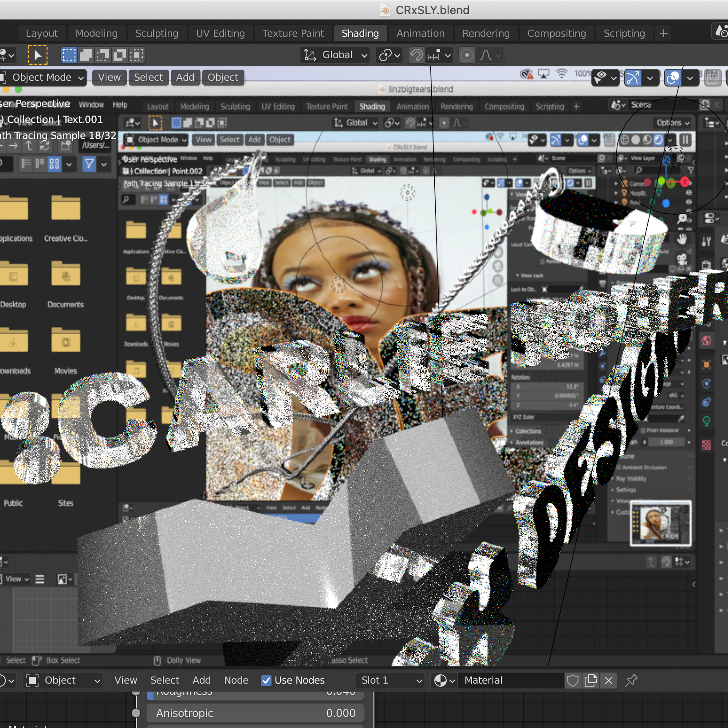
Task: Toggle X-ray view button
Action: tap(713, 78)
